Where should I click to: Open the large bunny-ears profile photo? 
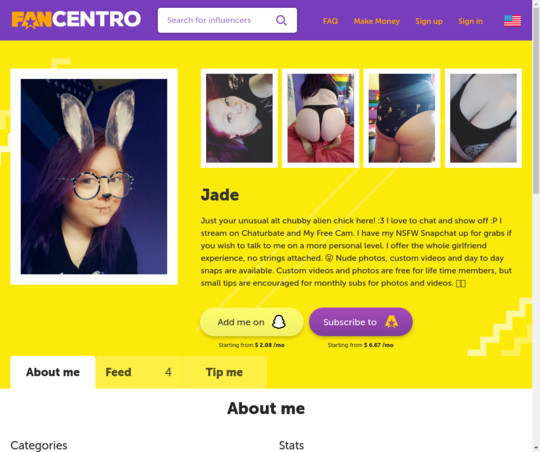coord(94,177)
